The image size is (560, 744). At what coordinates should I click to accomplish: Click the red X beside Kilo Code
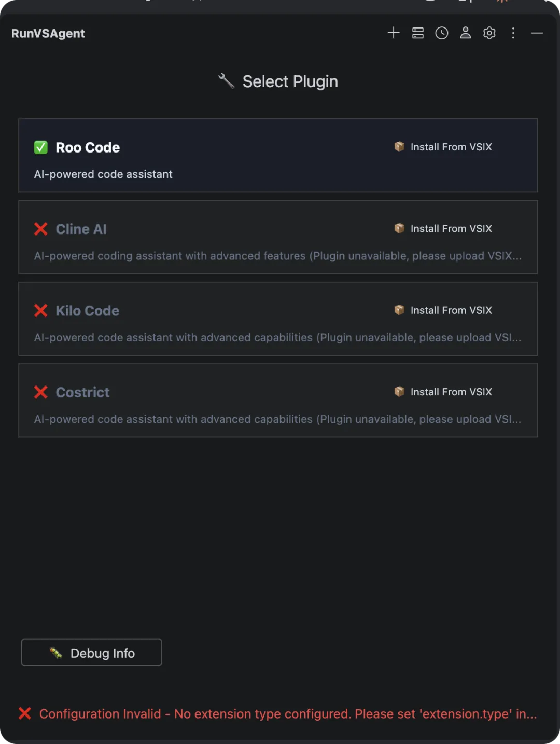pos(41,310)
